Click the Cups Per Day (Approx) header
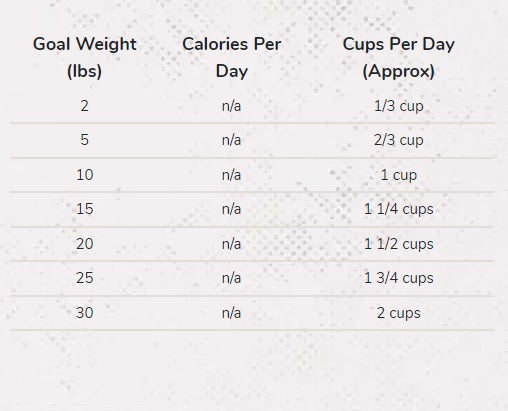 tap(399, 58)
